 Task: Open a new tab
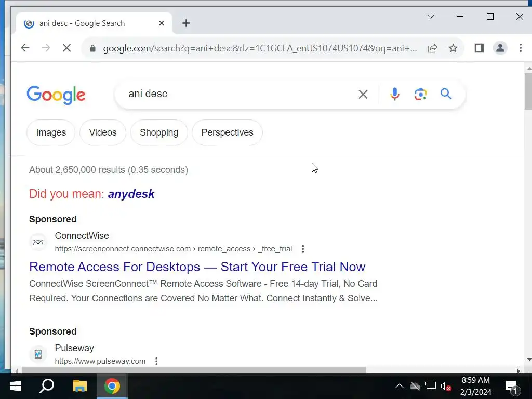[x=186, y=23]
